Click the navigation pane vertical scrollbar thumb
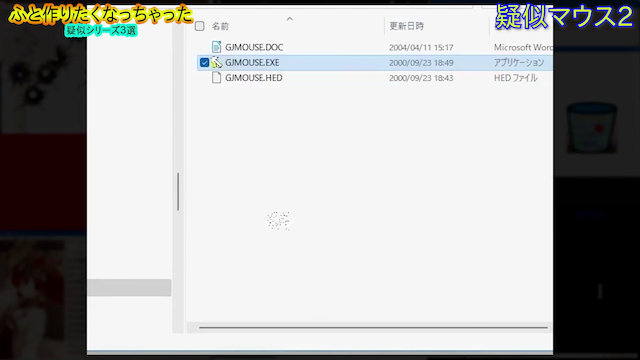The height and width of the screenshot is (360, 640). click(178, 192)
